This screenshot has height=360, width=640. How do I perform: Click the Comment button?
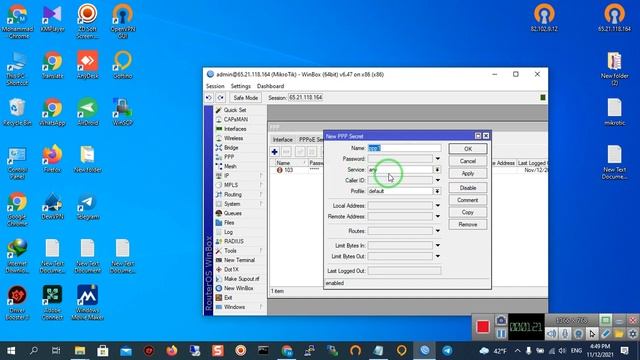[x=468, y=200]
